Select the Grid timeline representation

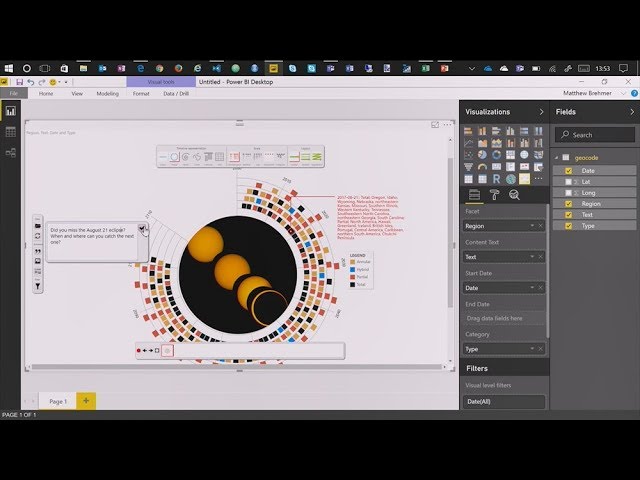coord(220,157)
